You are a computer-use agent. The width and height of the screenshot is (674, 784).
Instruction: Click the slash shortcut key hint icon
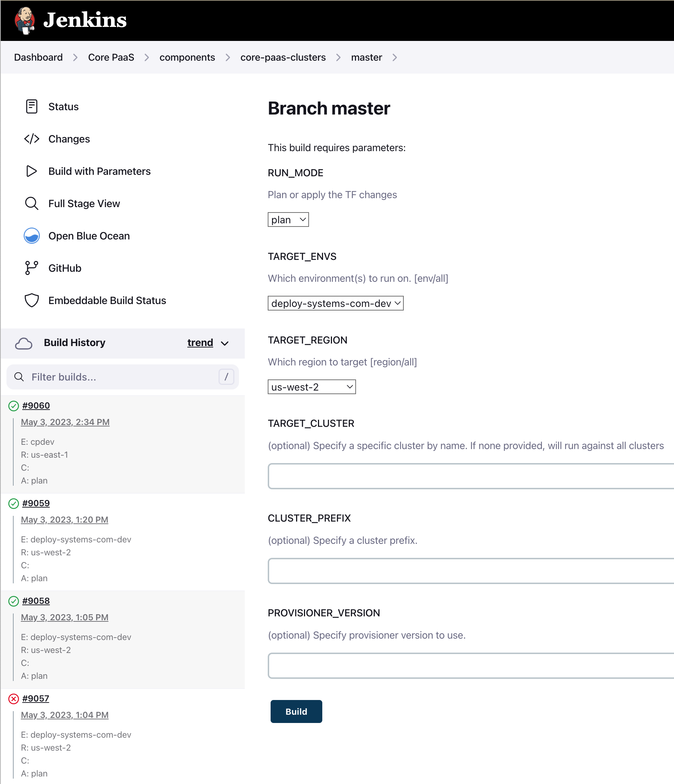coord(226,377)
